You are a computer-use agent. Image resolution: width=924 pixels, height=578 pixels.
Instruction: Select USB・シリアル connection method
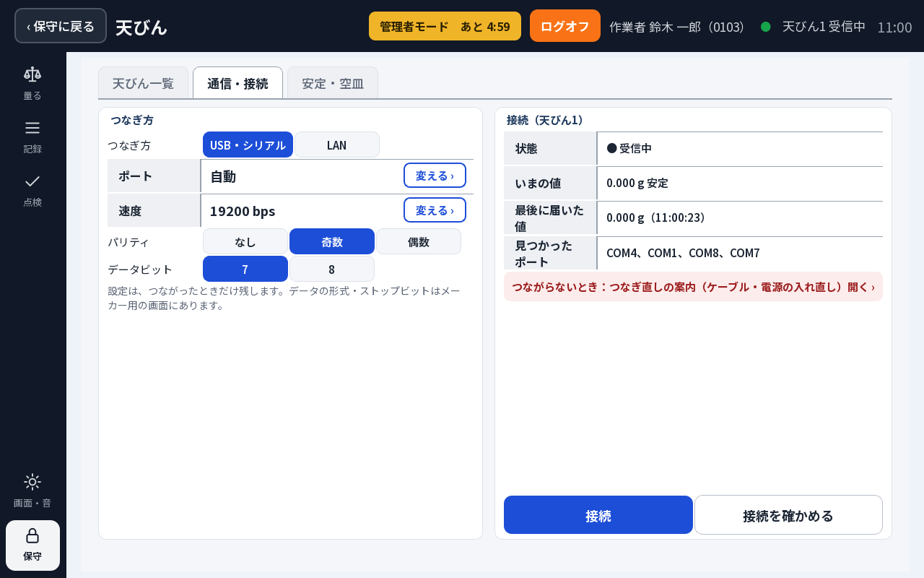tap(248, 144)
